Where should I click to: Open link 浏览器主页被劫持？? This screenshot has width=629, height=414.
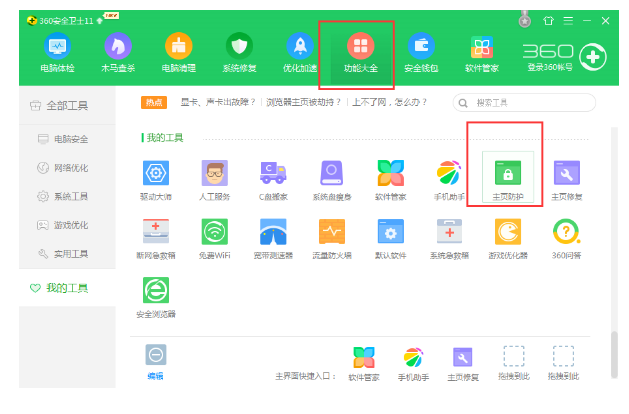pos(304,102)
